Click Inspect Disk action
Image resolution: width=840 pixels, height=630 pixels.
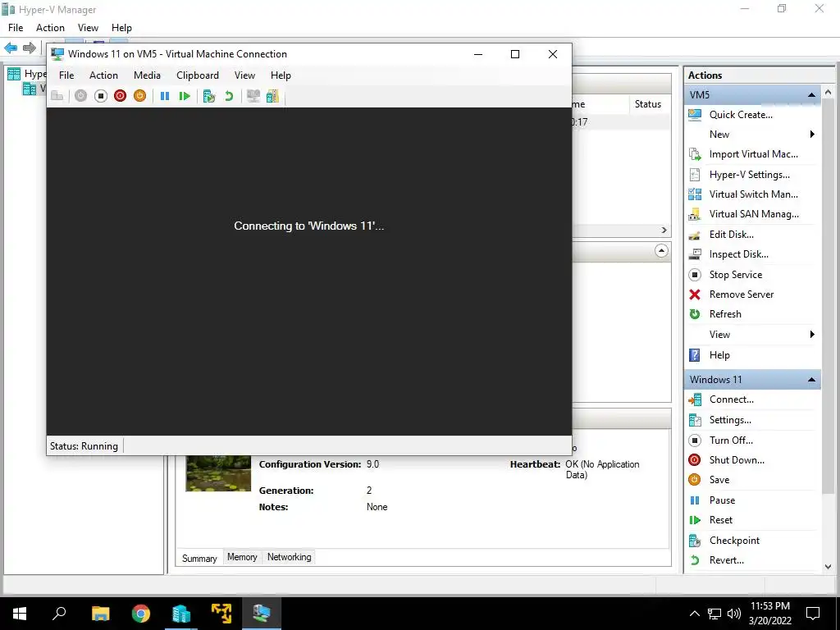pyautogui.click(x=739, y=254)
